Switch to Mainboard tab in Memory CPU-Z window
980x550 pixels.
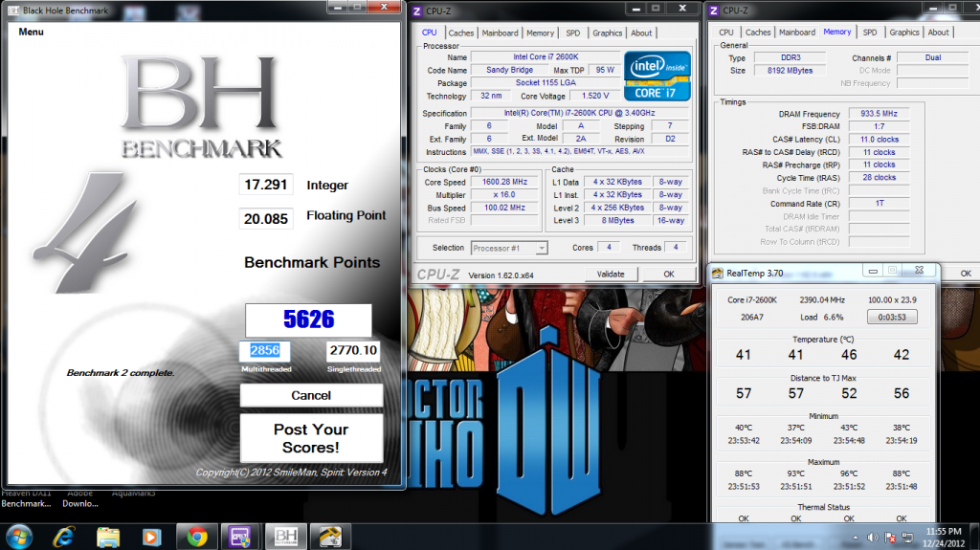(797, 33)
